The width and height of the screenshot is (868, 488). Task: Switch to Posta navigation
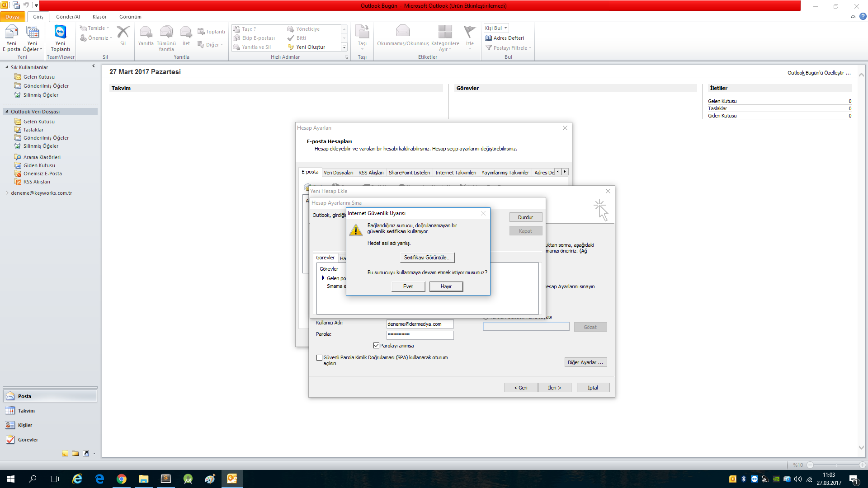pos(50,396)
